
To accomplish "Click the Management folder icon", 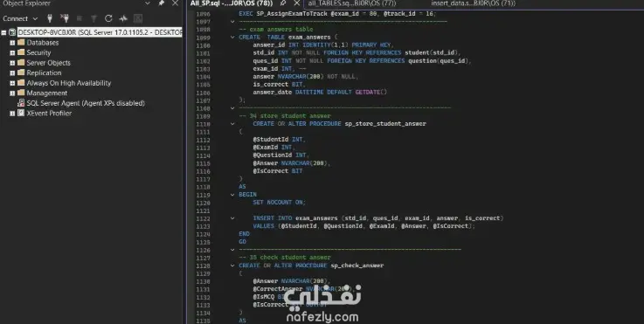I will pos(21,93).
